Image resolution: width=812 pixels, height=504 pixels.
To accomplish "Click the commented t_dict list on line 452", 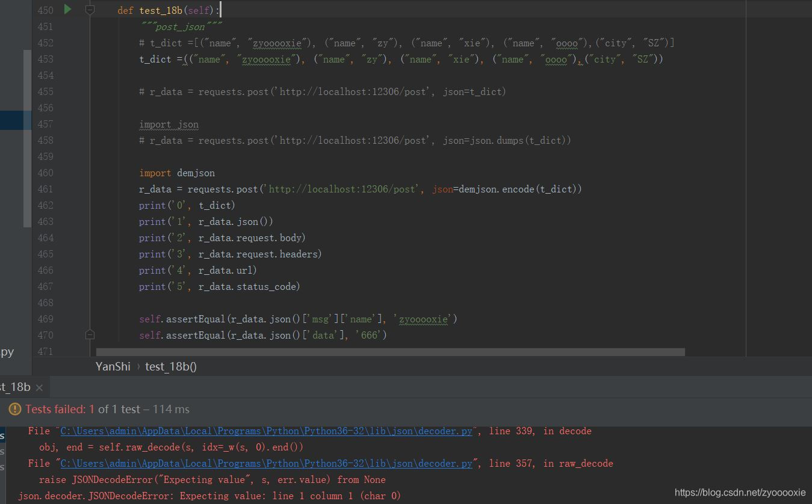I will point(406,43).
